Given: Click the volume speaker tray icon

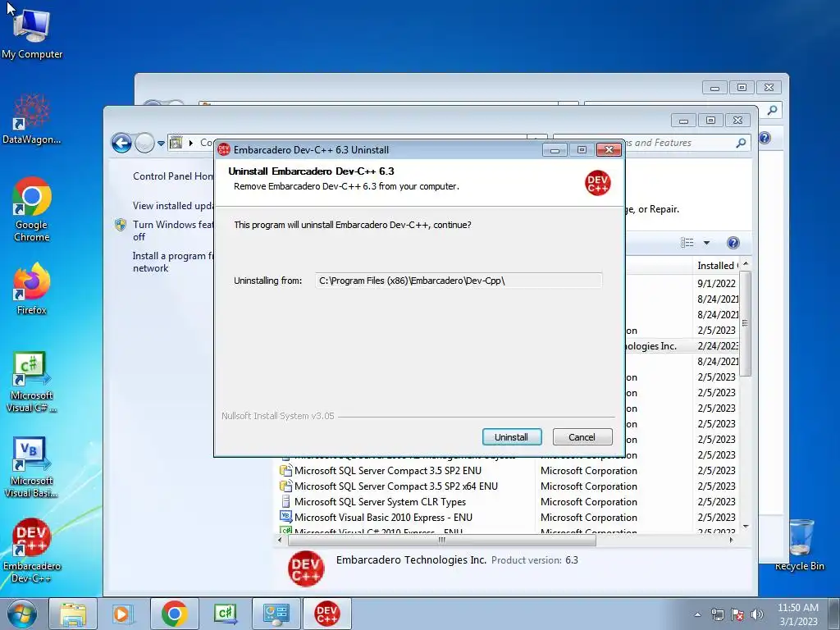Looking at the screenshot, I should (x=757, y=614).
